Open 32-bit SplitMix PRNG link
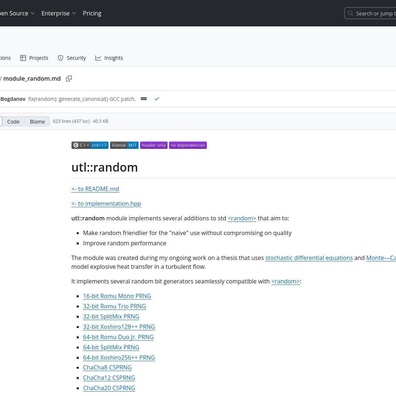The width and height of the screenshot is (396, 396). (111, 317)
